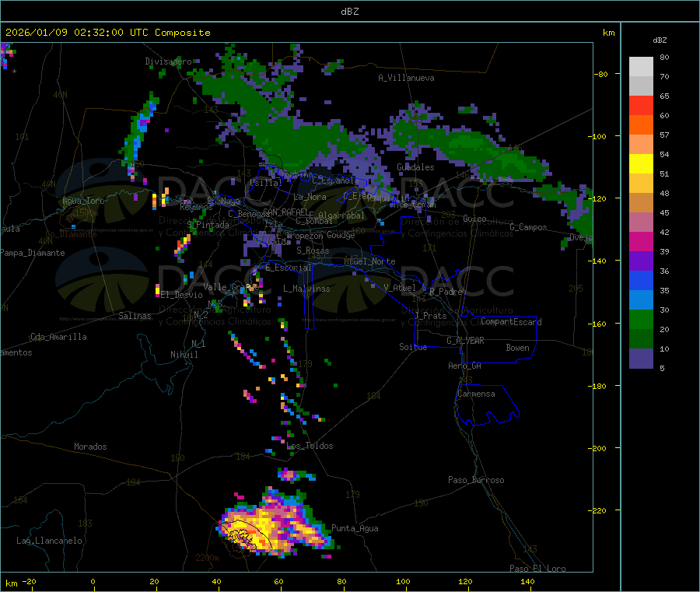Click the Salinas location label

click(135, 316)
